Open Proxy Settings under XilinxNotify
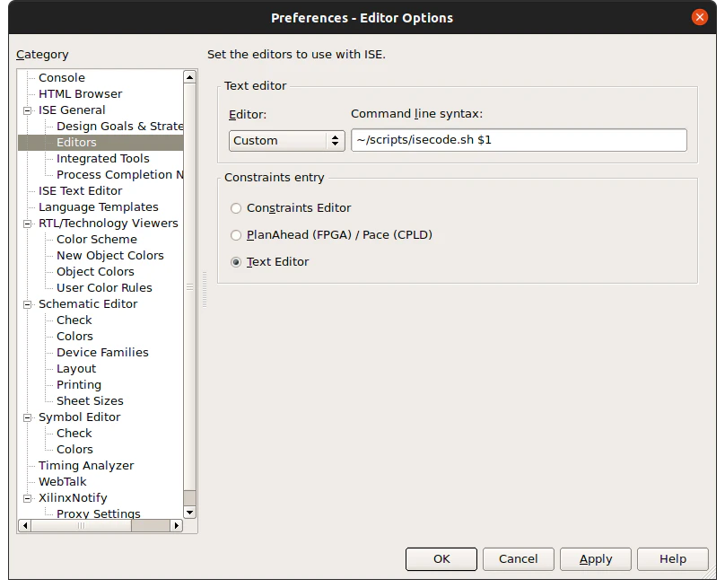The height and width of the screenshot is (588, 725). pos(99,513)
